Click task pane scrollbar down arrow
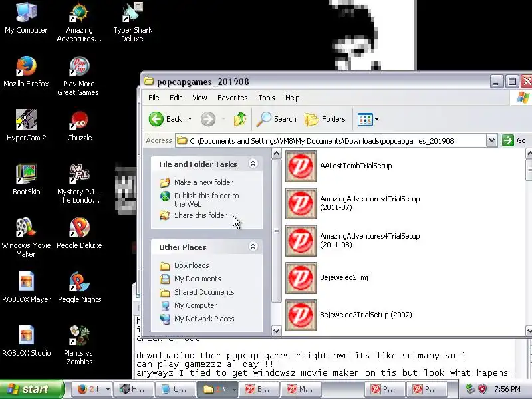 277,331
